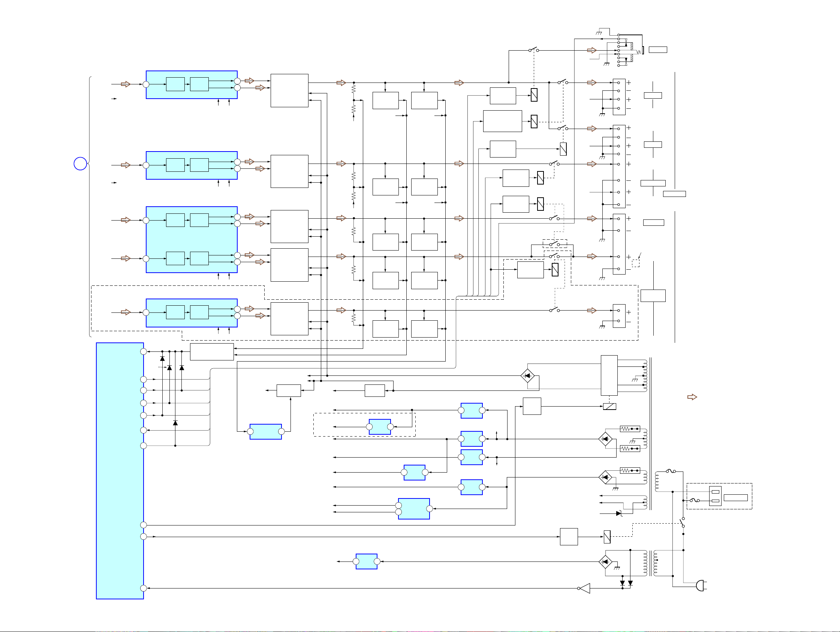Toggle the relay switch on the bottom channel line
Viewport: 840px width, 632px height.
point(554,310)
